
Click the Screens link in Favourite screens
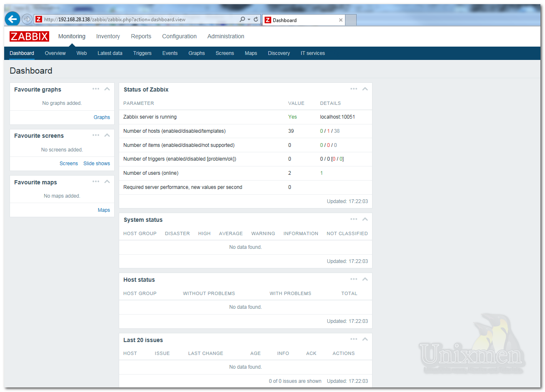pyautogui.click(x=69, y=164)
